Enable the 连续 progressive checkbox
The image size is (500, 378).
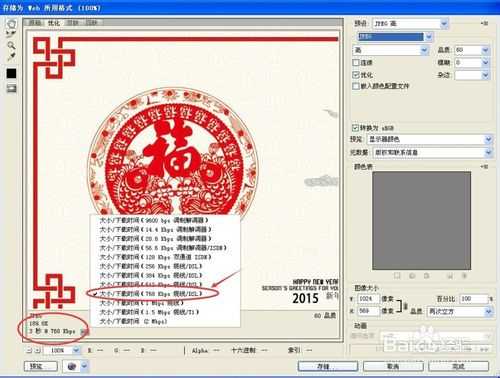point(356,62)
